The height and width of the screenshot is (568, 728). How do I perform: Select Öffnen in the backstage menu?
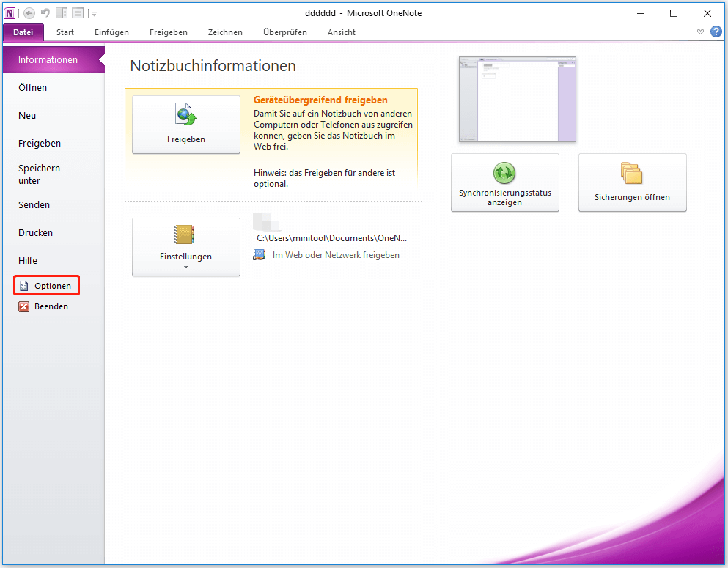tap(32, 88)
